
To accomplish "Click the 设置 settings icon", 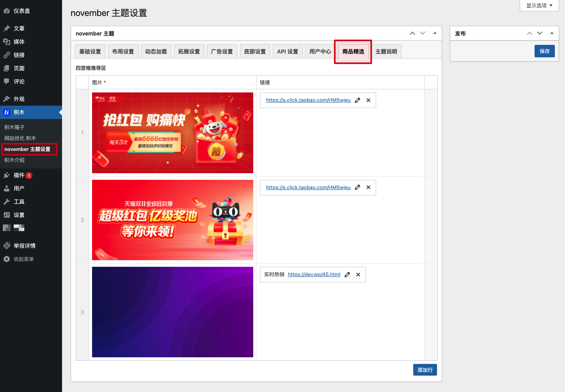I will pos(7,215).
